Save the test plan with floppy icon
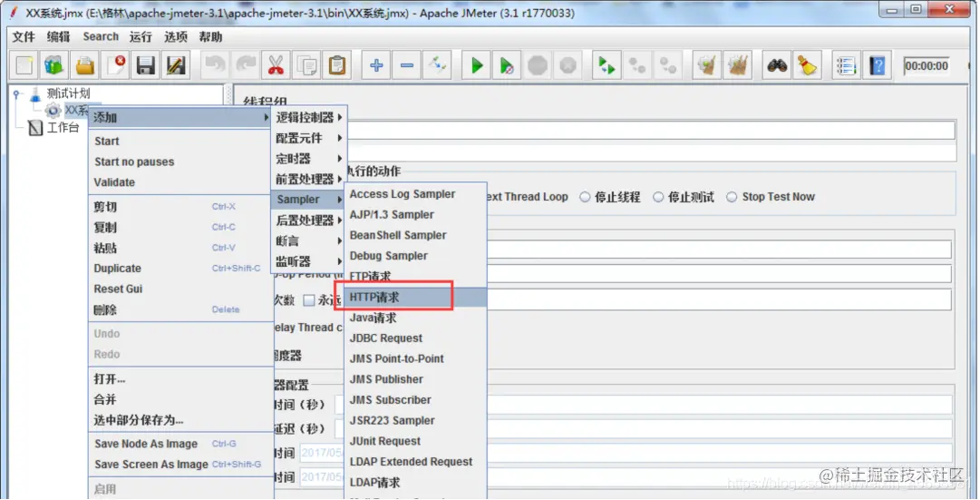Viewport: 980px width, 500px height. pos(146,65)
